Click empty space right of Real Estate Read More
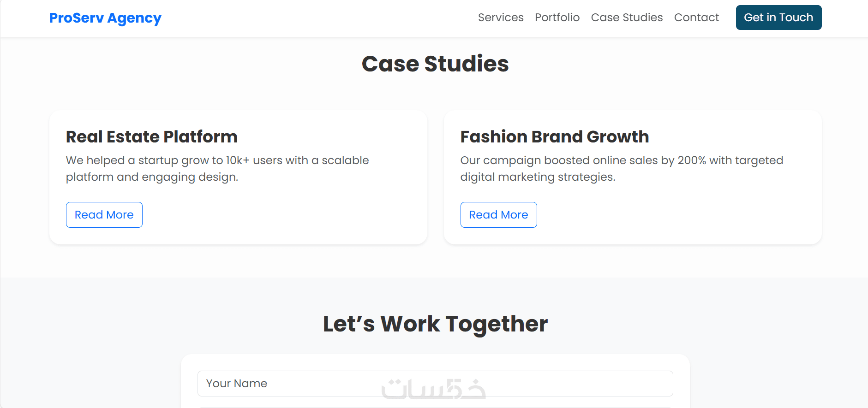Screen dimensions: 868x408 pyautogui.click(x=277, y=215)
